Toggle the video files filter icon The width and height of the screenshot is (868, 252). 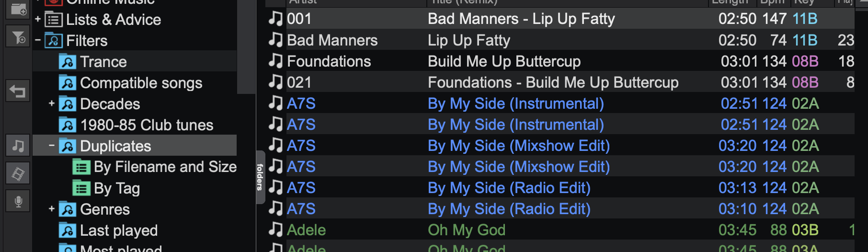point(18,173)
